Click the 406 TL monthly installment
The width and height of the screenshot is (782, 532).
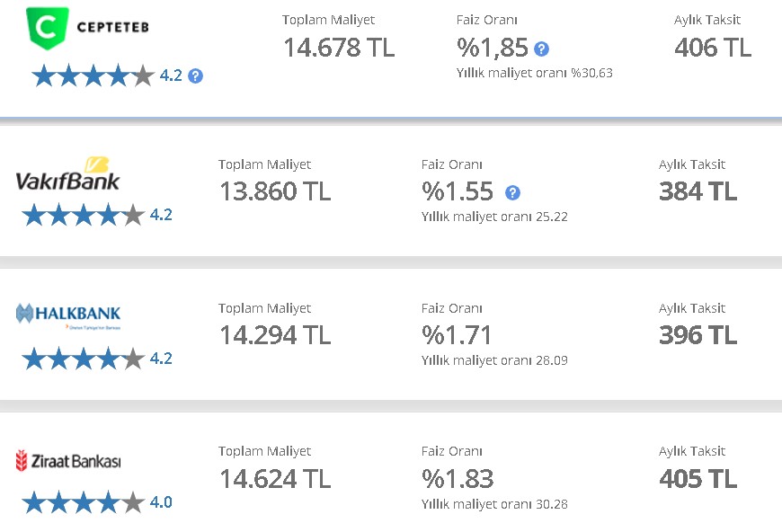[713, 48]
